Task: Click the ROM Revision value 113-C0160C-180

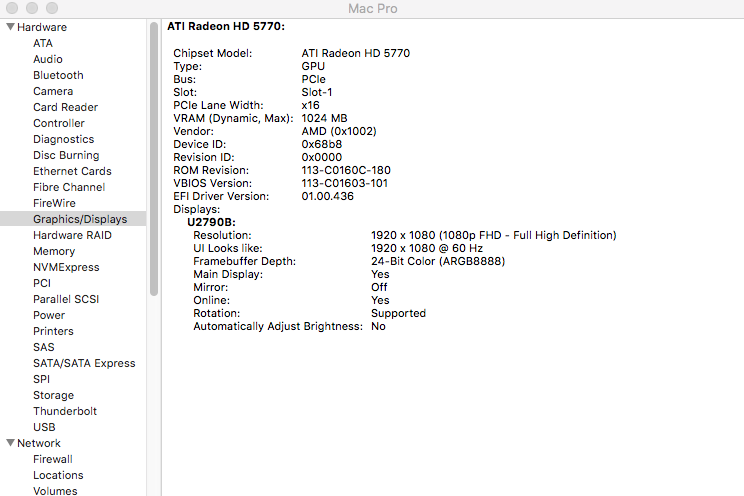Action: (346, 170)
